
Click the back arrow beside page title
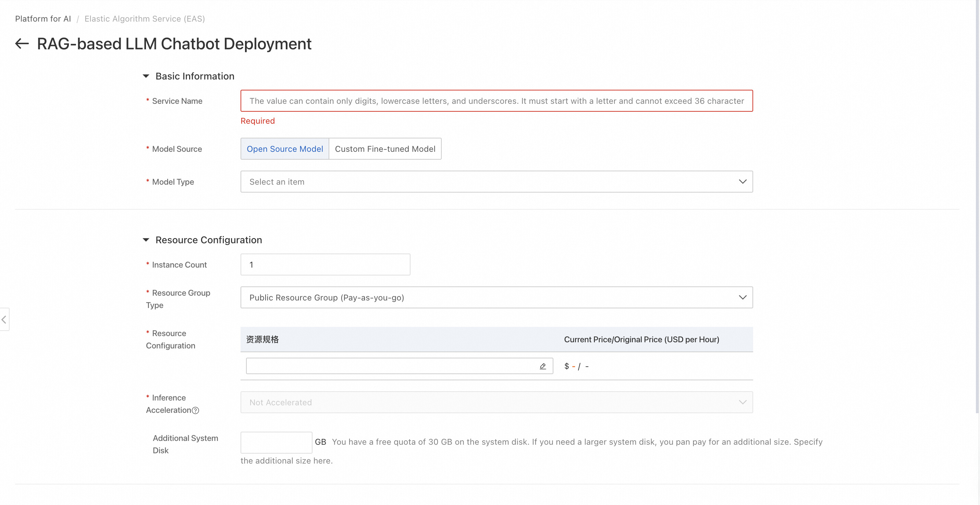coord(22,44)
